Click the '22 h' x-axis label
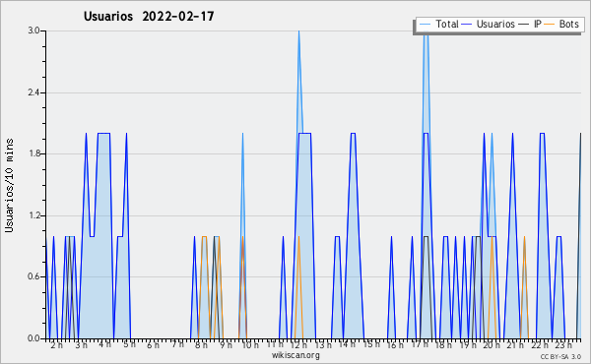Viewport: 591px width, 364px height. click(540, 345)
